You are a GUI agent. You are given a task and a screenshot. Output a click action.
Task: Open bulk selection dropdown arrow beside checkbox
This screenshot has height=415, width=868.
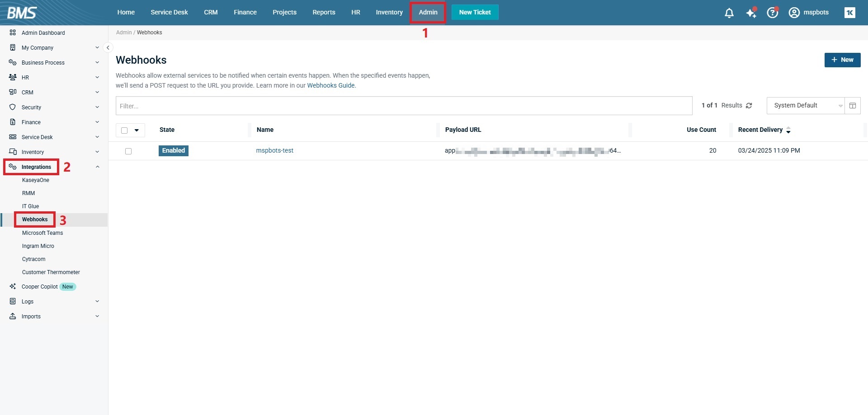[137, 131]
